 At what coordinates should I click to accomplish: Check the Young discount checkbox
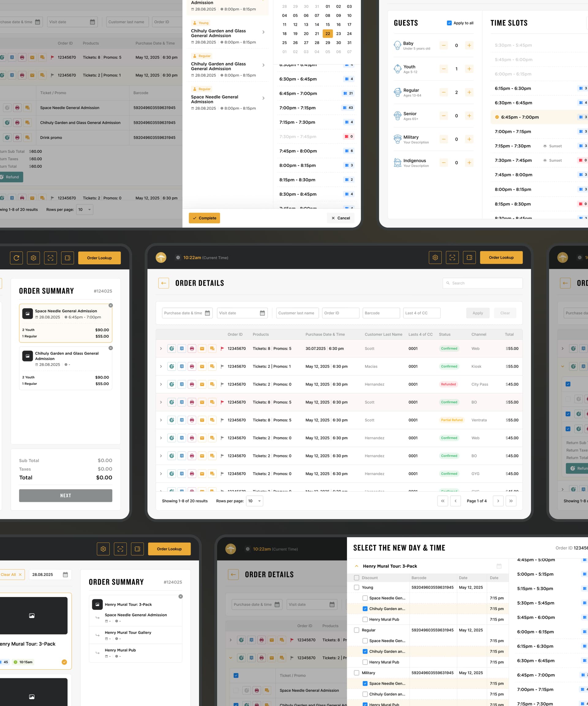coord(356,587)
